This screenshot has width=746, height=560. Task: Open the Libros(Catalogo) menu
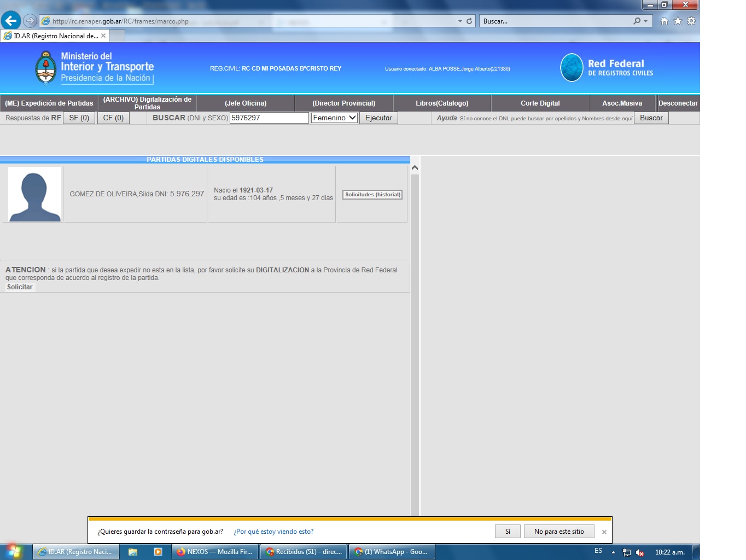pos(442,103)
